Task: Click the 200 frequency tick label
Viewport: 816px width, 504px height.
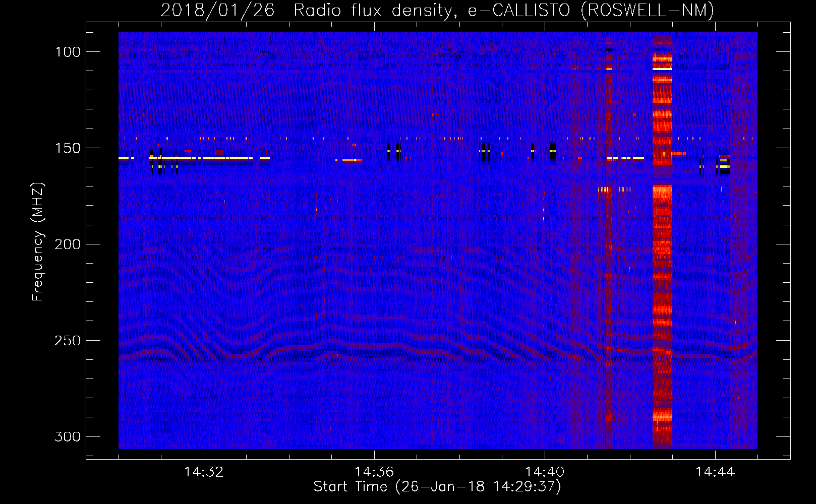Action: coord(68,244)
